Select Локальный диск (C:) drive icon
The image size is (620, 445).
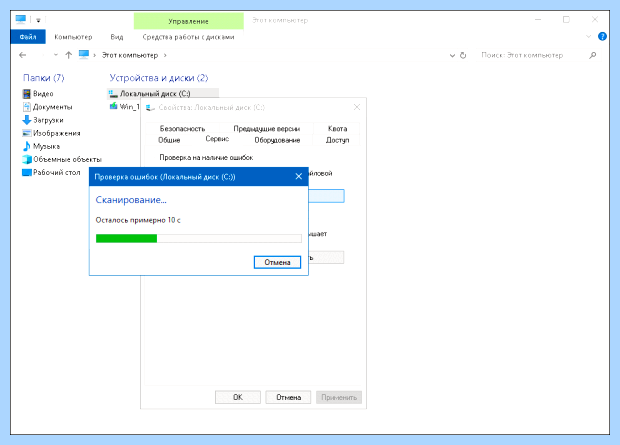pos(113,94)
